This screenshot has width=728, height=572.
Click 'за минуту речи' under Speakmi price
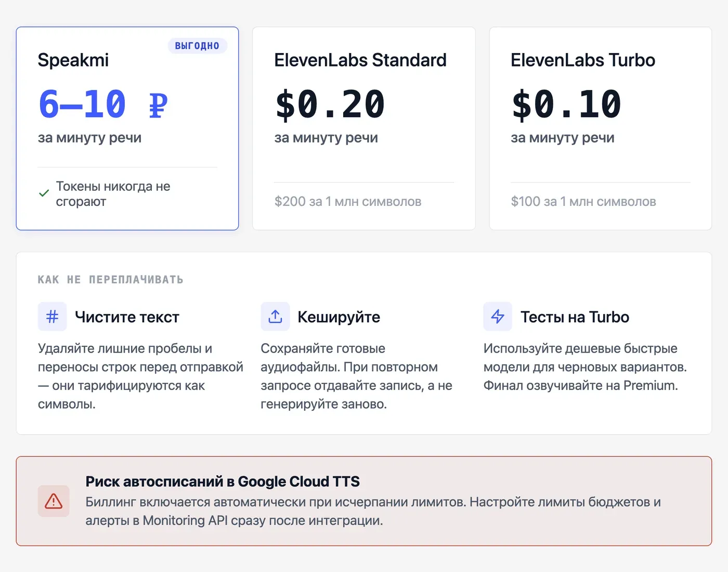tap(89, 138)
